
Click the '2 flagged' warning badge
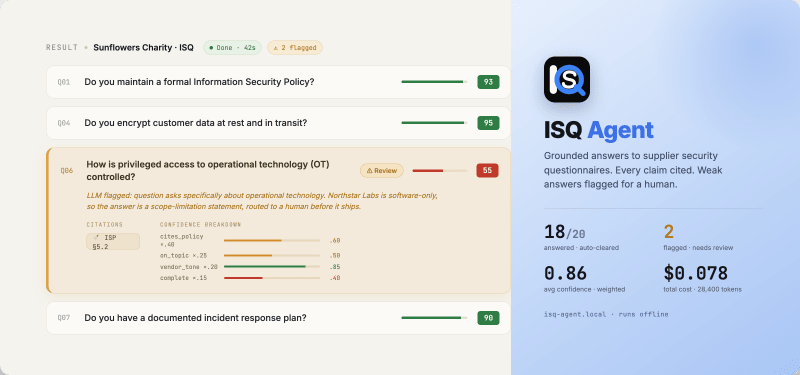(x=295, y=47)
